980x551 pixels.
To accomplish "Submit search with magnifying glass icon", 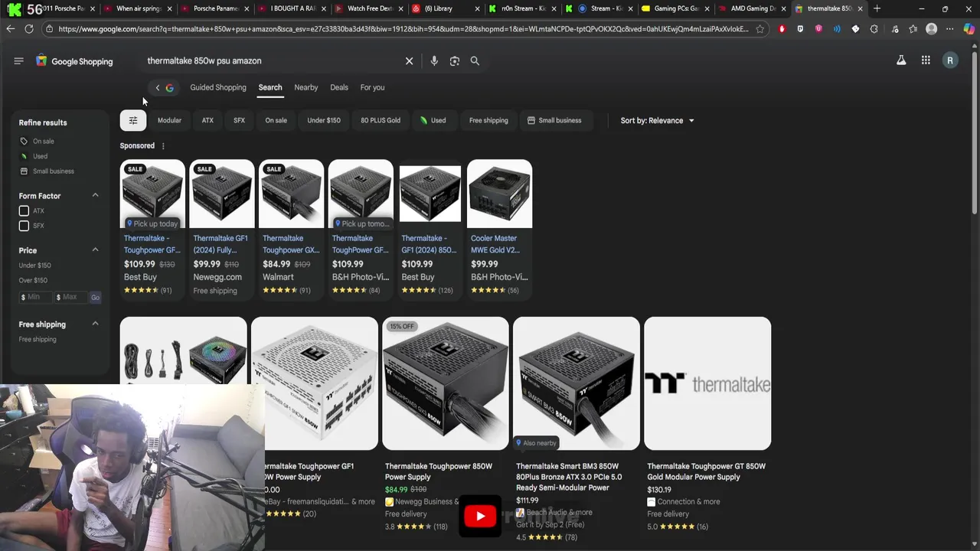I will (475, 60).
